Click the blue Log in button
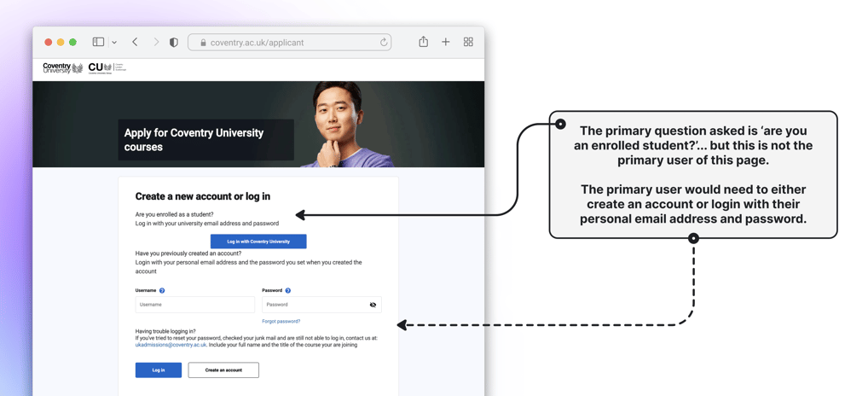This screenshot has width=868, height=396. 159,370
